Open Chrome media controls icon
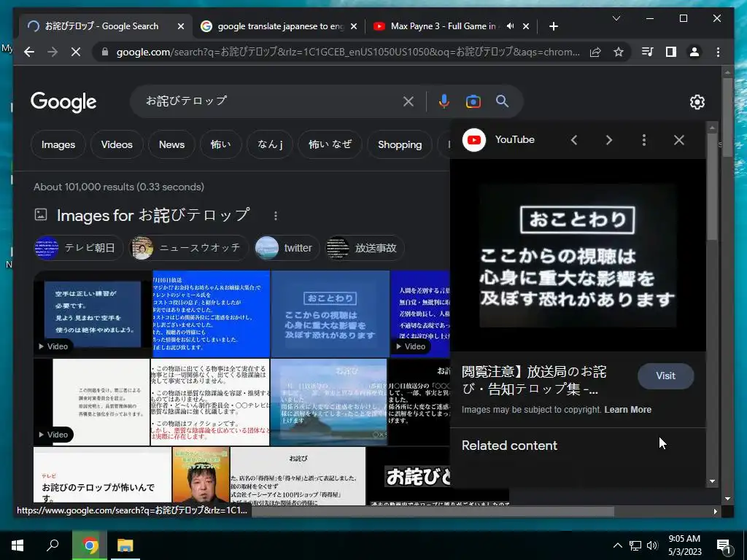The height and width of the screenshot is (560, 747). coord(648,52)
